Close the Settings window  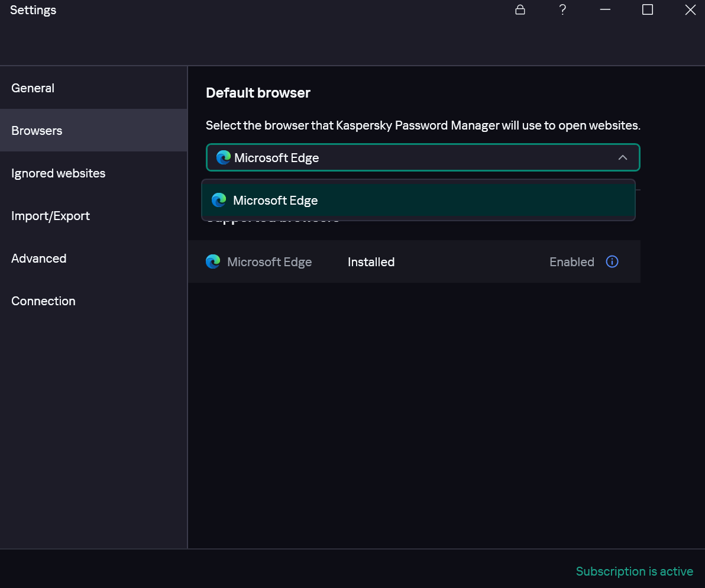[690, 10]
